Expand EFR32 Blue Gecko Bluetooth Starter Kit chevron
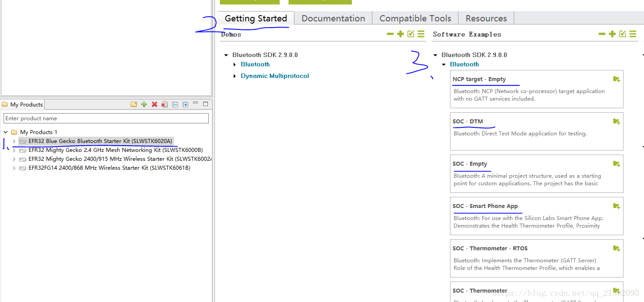 tap(14, 141)
